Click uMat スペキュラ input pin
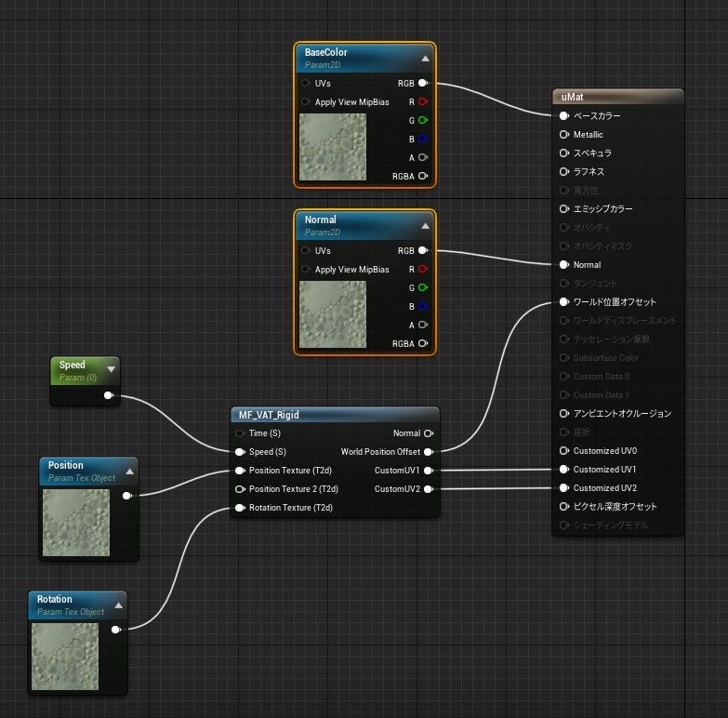 pyautogui.click(x=564, y=153)
